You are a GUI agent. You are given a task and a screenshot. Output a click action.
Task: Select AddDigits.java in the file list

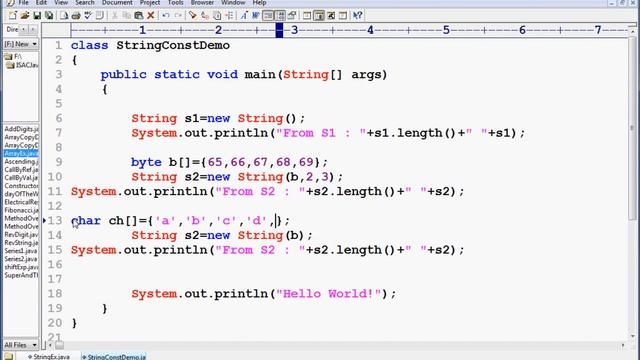pyautogui.click(x=21, y=129)
